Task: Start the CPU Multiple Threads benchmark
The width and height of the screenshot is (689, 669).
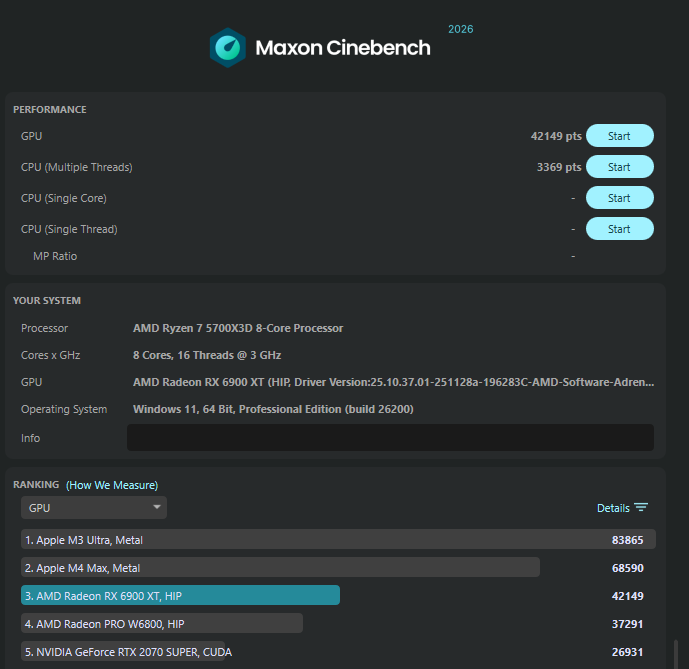Action: point(620,167)
